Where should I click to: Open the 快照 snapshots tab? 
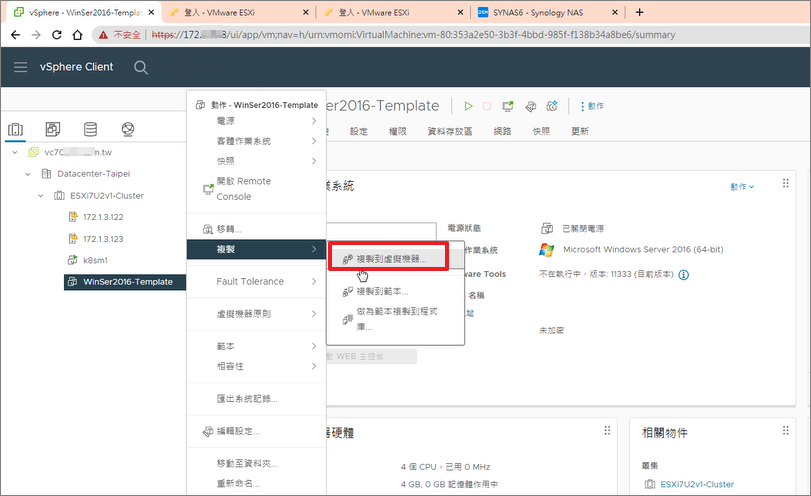coord(541,131)
